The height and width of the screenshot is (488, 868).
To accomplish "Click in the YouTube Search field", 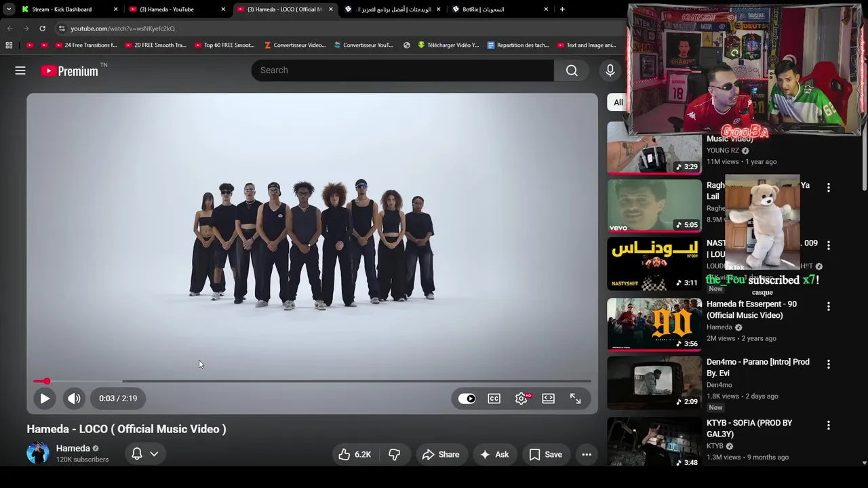I will point(403,70).
